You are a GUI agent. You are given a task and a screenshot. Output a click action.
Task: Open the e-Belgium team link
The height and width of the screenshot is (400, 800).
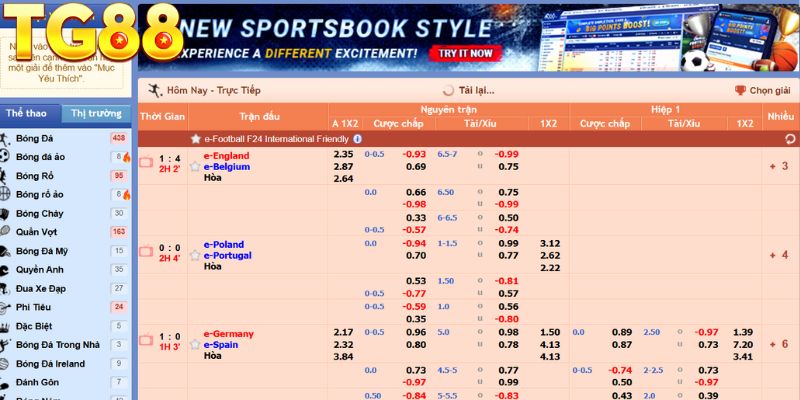pos(227,167)
